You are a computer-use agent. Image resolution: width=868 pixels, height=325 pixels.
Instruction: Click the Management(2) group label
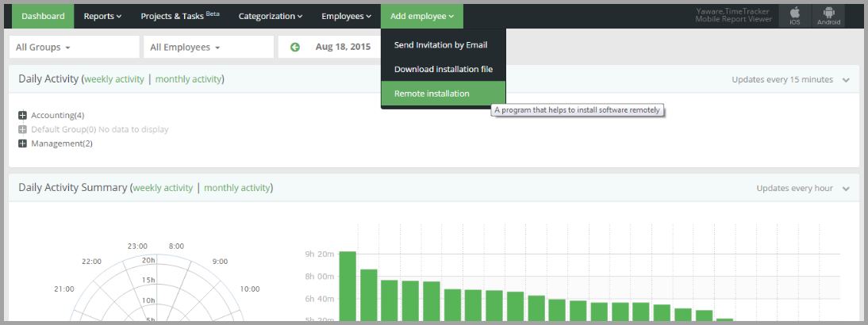(x=62, y=143)
